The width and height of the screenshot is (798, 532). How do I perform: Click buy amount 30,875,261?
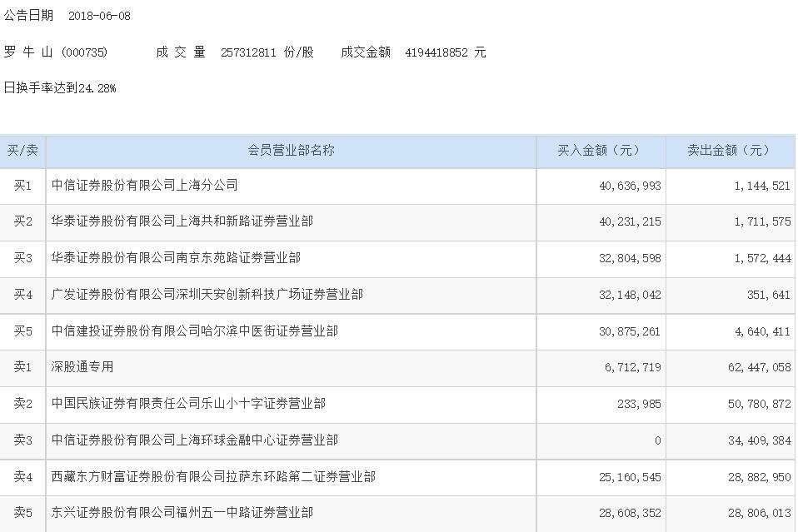[630, 331]
